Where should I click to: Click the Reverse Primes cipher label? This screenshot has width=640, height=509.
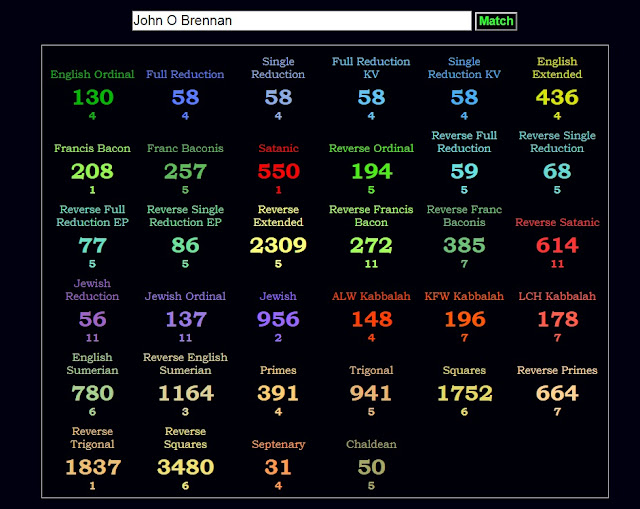click(x=557, y=370)
